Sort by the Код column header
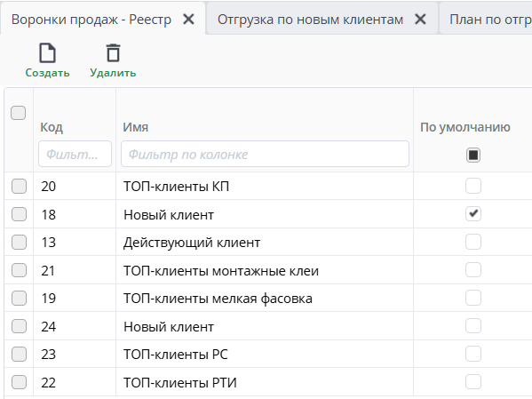The width and height of the screenshot is (532, 399). [52, 127]
